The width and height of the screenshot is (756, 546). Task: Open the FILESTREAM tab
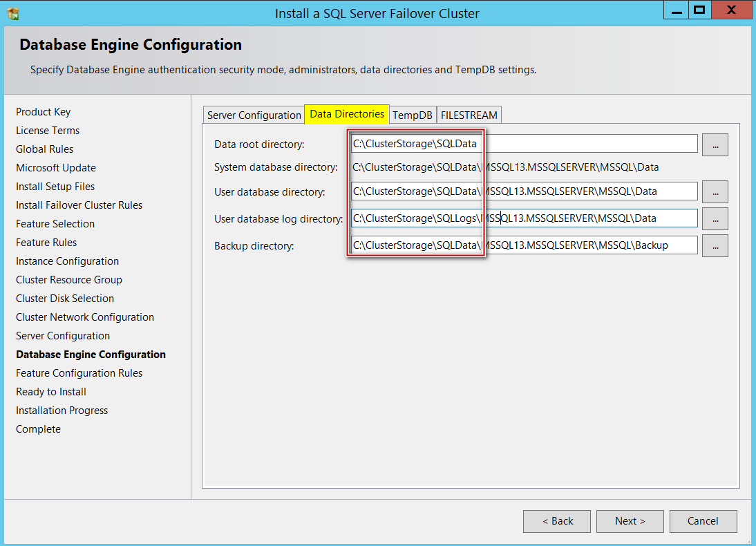[469, 115]
